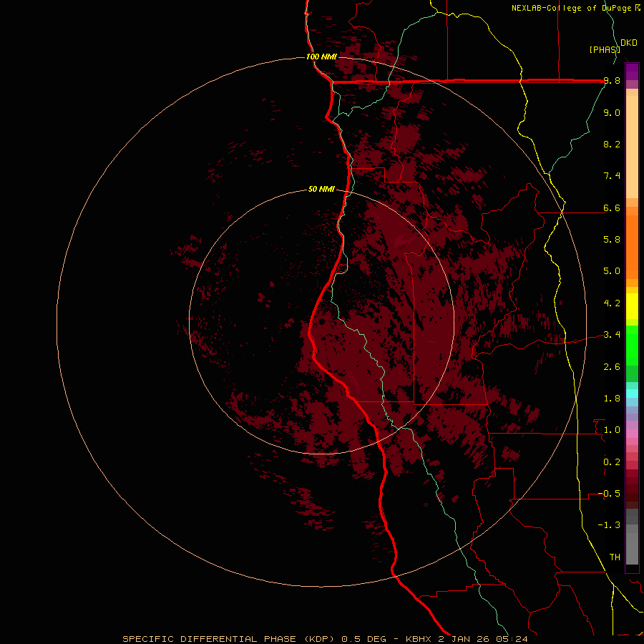Select the 9.8 legend value
The image size is (644, 644).
pyautogui.click(x=612, y=81)
